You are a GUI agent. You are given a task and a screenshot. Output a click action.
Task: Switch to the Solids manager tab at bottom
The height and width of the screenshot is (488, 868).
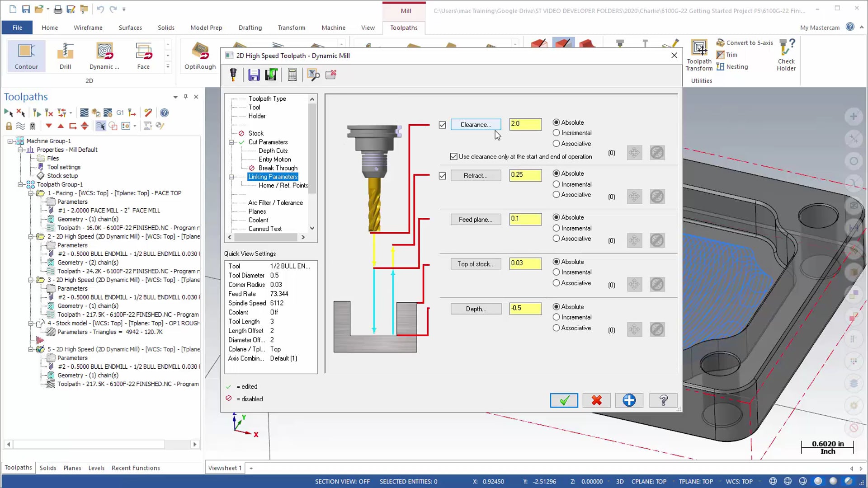point(48,468)
